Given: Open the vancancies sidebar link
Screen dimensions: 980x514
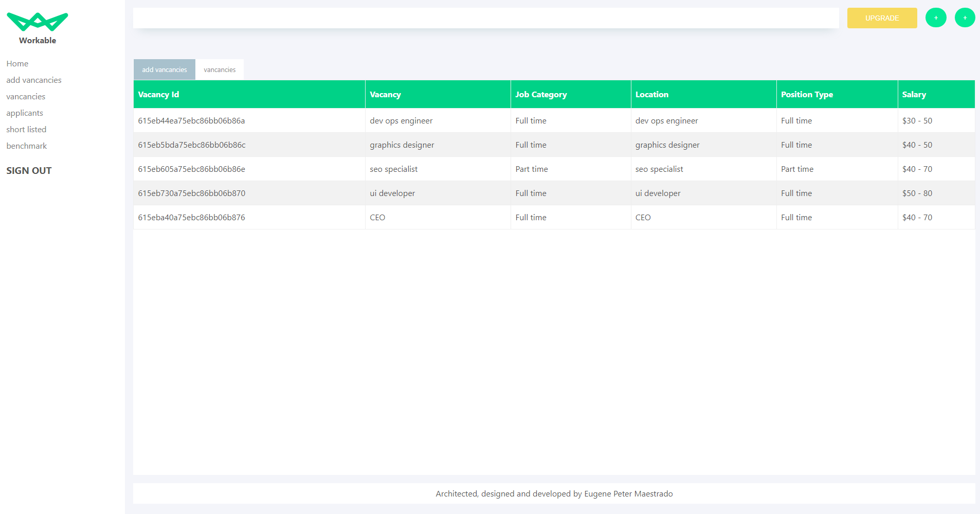Looking at the screenshot, I should tap(26, 97).
